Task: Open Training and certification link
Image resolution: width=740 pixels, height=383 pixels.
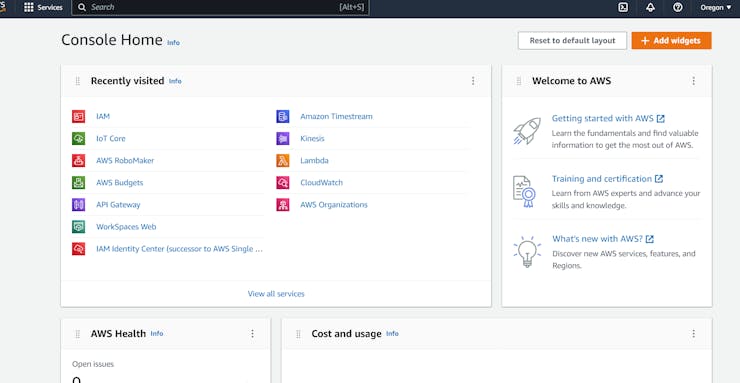Action: tap(607, 179)
